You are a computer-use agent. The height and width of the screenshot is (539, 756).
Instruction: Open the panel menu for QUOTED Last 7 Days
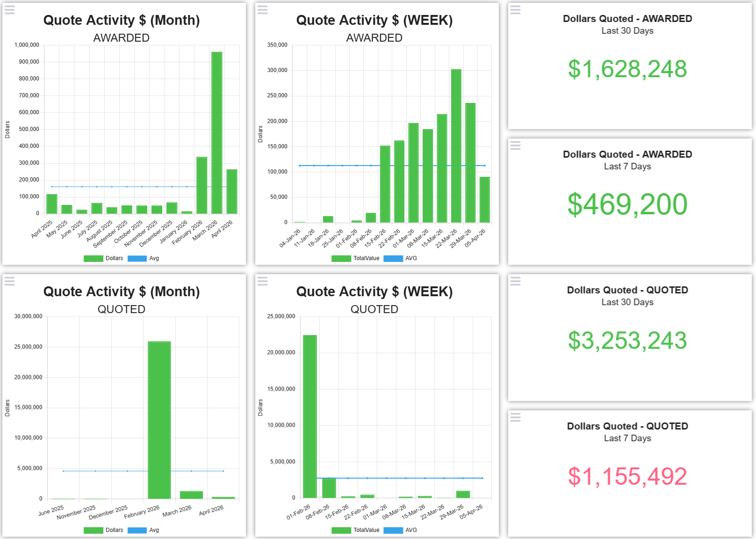516,417
